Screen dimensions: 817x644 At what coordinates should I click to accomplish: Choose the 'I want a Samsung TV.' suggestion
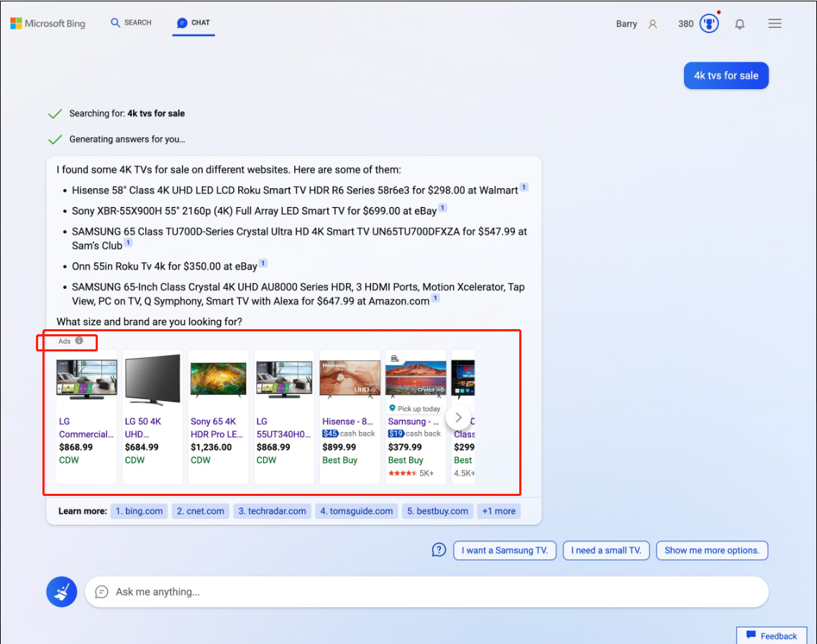(505, 551)
